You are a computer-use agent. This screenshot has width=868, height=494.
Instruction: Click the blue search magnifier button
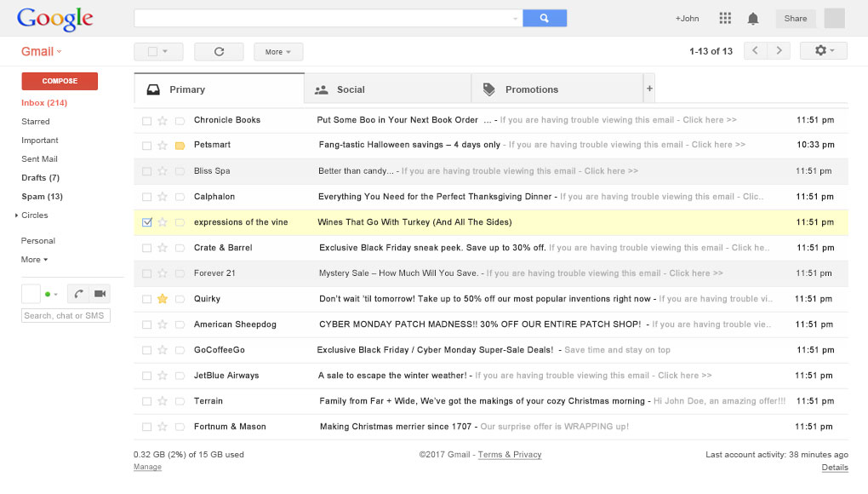coord(545,18)
